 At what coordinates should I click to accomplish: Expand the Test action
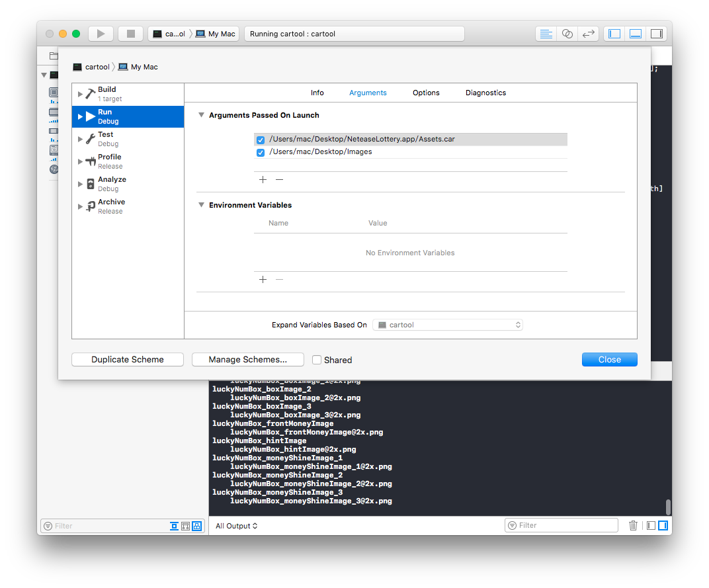(x=80, y=140)
